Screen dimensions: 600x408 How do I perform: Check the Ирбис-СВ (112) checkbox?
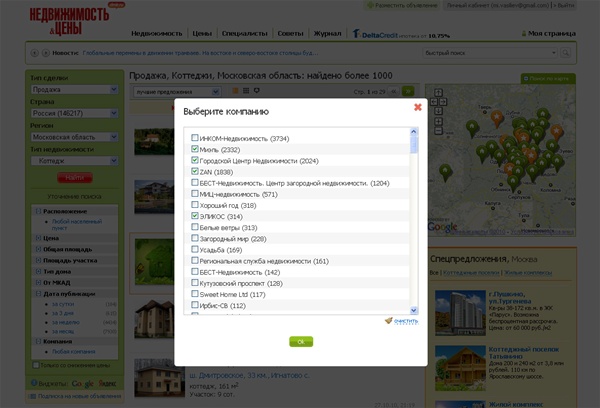pyautogui.click(x=195, y=305)
